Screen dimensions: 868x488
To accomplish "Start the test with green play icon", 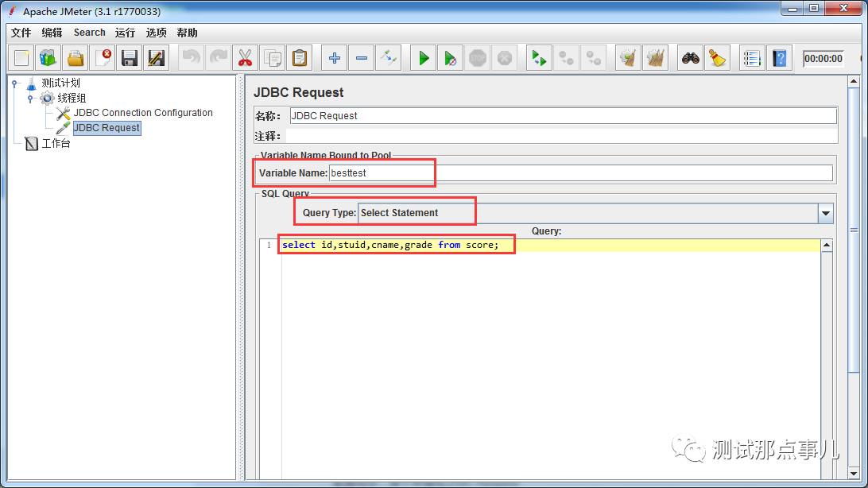I will point(424,57).
